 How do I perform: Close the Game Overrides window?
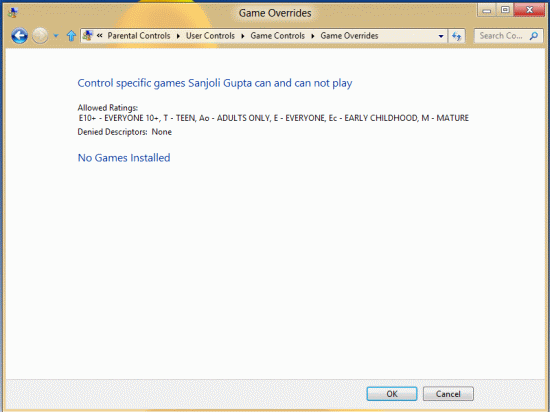coord(529,10)
